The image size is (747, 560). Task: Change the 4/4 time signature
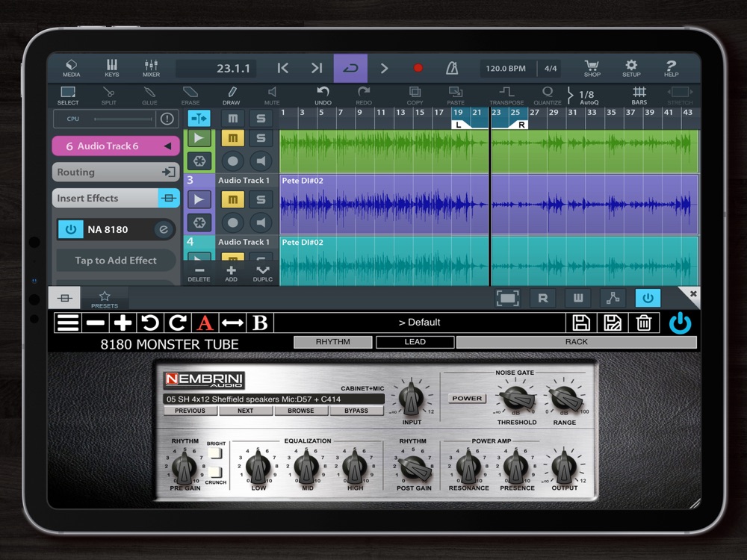(551, 68)
